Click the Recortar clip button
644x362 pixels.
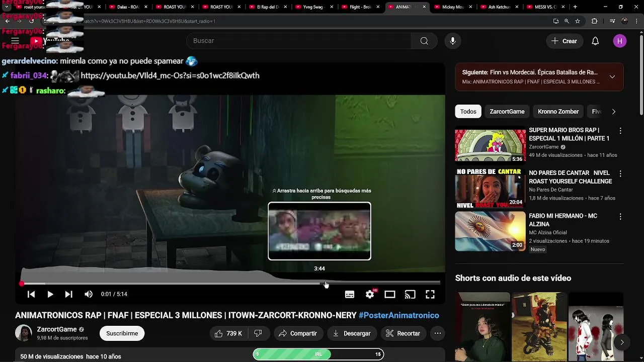(x=403, y=333)
